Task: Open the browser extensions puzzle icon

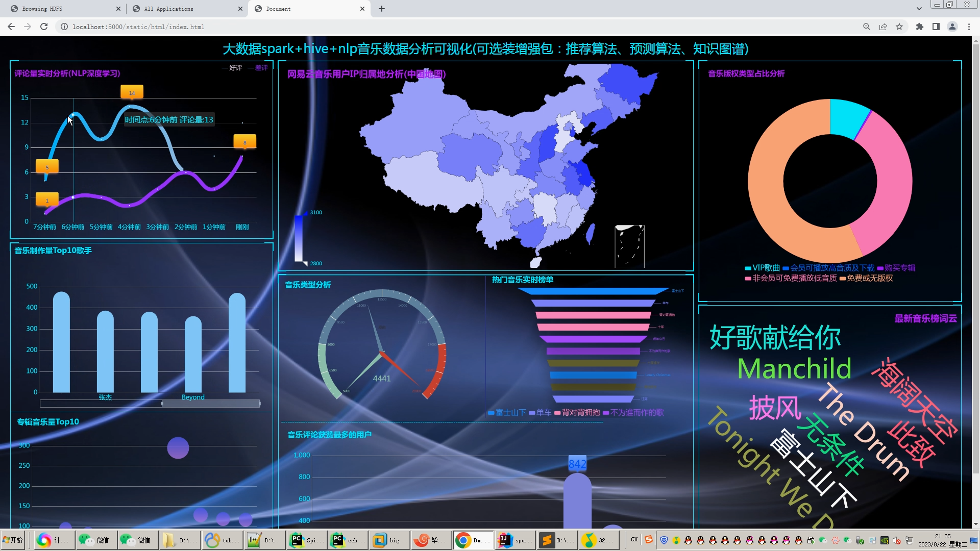Action: [920, 27]
